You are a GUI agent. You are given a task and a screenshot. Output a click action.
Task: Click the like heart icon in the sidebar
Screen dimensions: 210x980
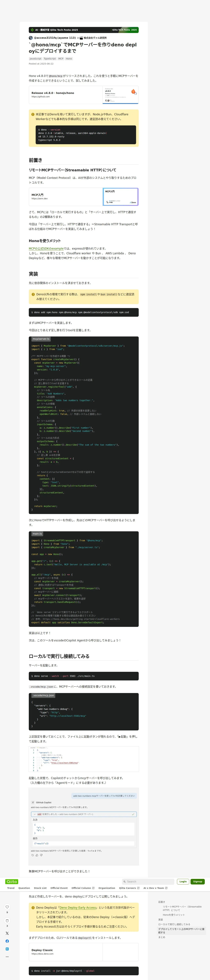coord(7,907)
